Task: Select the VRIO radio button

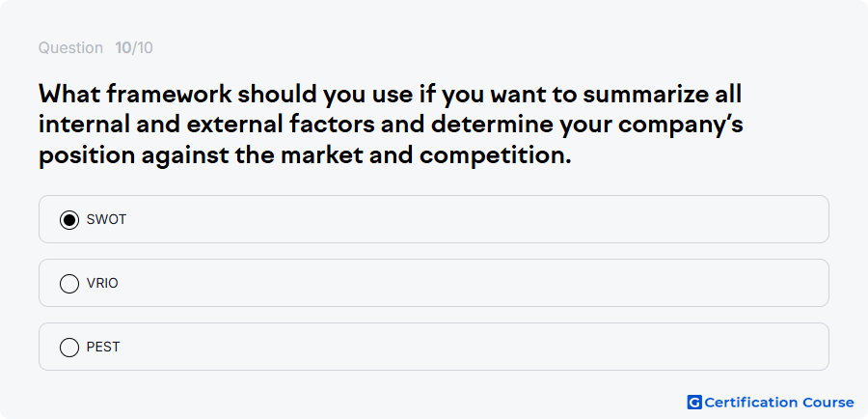Action: [x=69, y=284]
